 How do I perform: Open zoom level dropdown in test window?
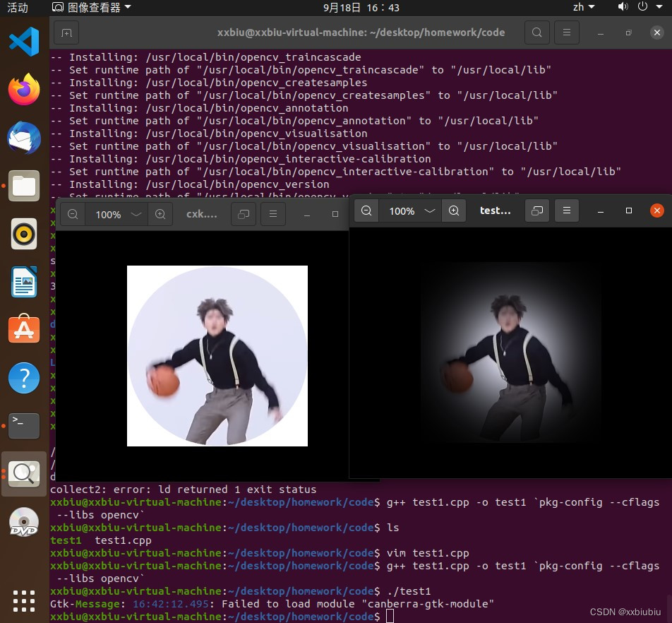[x=430, y=210]
